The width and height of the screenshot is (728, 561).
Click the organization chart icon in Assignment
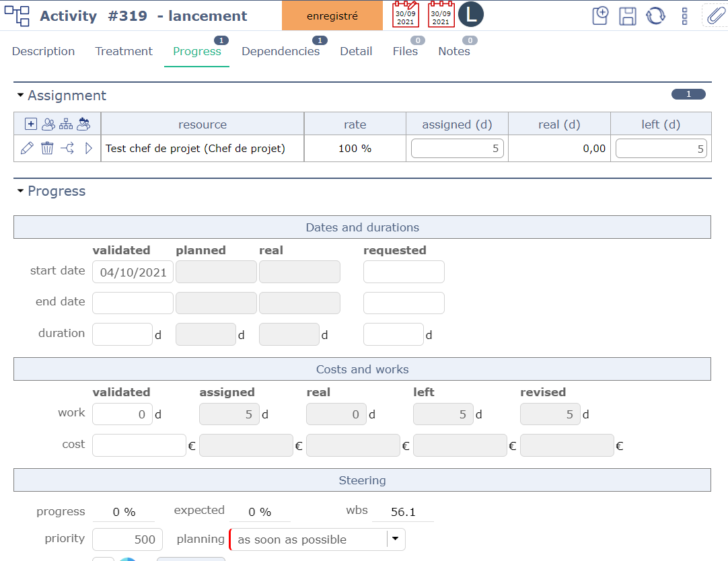(66, 124)
